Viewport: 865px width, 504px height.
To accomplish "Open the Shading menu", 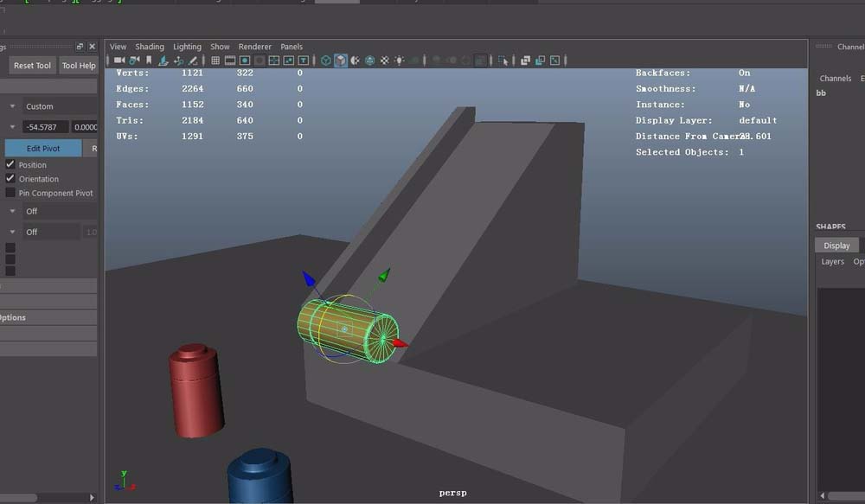I will (150, 47).
